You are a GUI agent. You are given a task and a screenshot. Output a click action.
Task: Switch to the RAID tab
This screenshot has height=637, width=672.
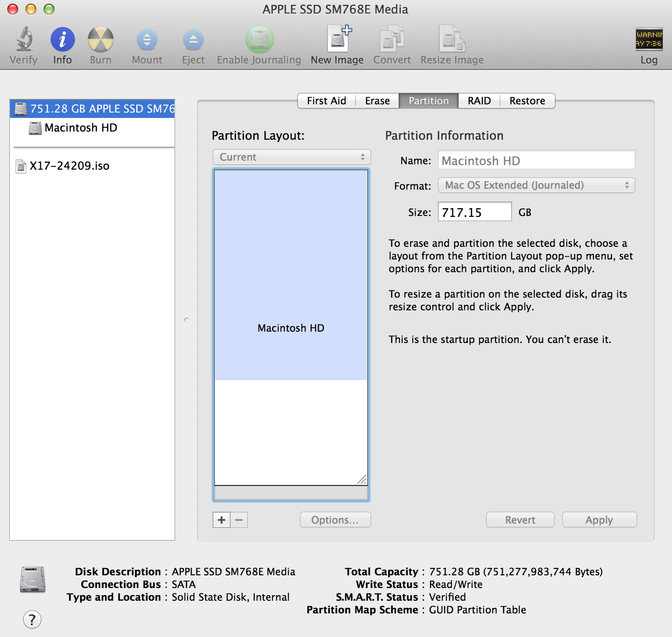[x=479, y=101]
